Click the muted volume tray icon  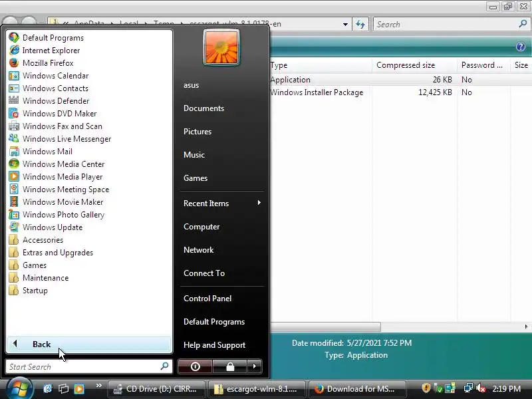(480, 388)
